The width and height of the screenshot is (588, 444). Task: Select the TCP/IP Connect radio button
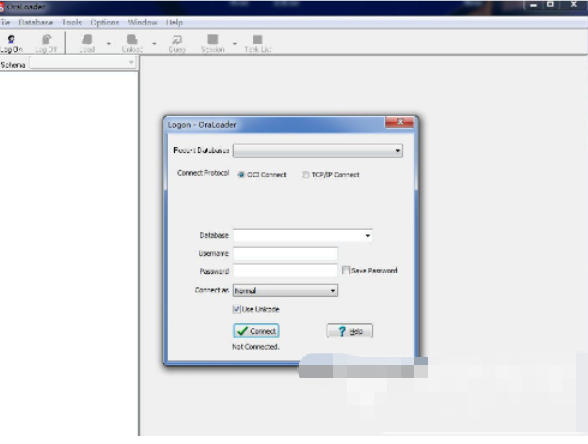point(306,175)
